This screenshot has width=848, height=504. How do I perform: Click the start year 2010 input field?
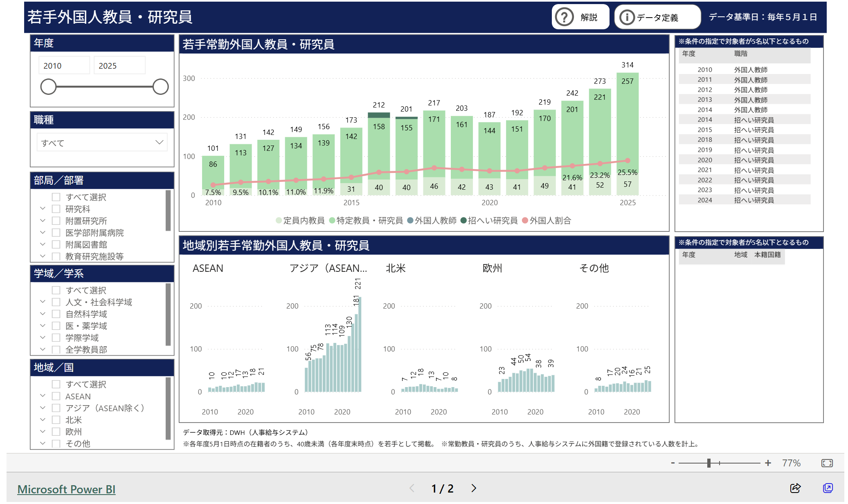[x=64, y=66]
